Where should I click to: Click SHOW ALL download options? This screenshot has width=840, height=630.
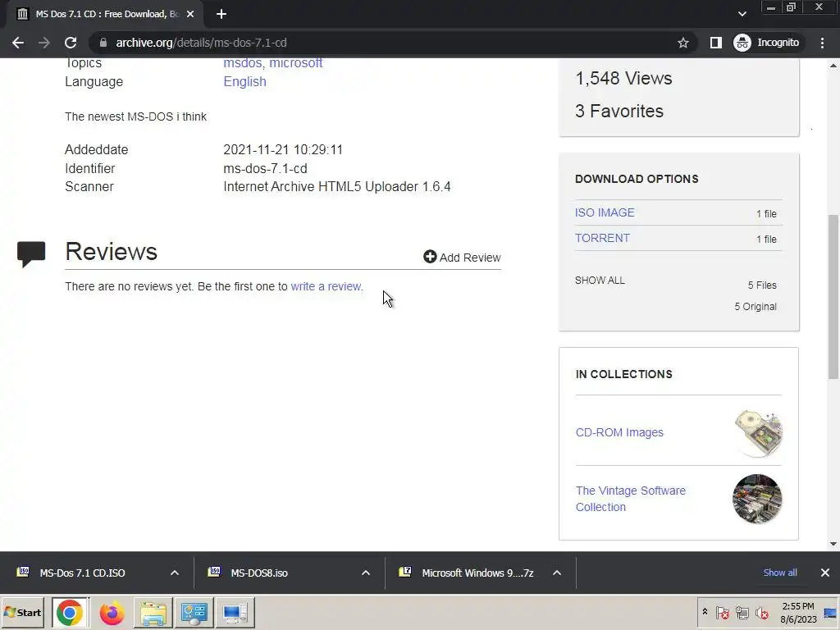point(600,281)
